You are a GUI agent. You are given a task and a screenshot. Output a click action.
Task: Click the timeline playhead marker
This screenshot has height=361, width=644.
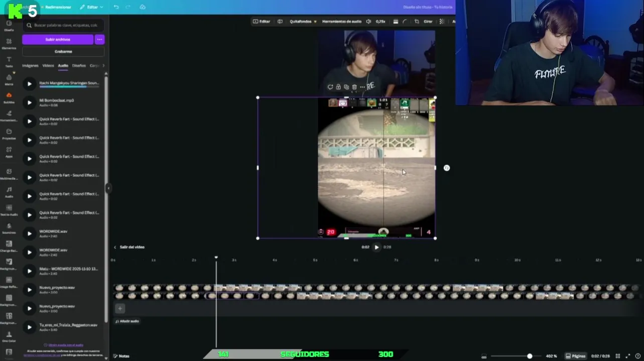pyautogui.click(x=216, y=258)
